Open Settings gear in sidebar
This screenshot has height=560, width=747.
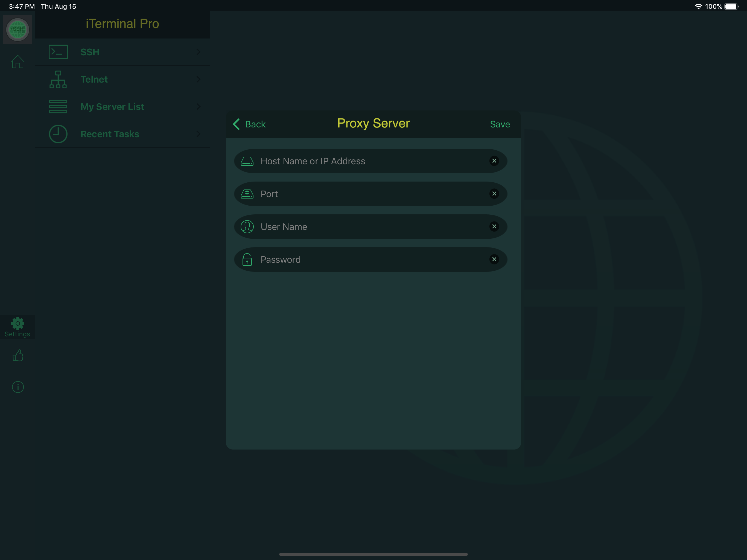(17, 326)
